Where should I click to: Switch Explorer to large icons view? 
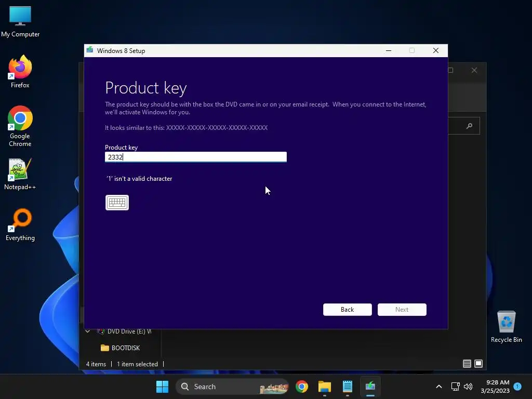click(478, 364)
